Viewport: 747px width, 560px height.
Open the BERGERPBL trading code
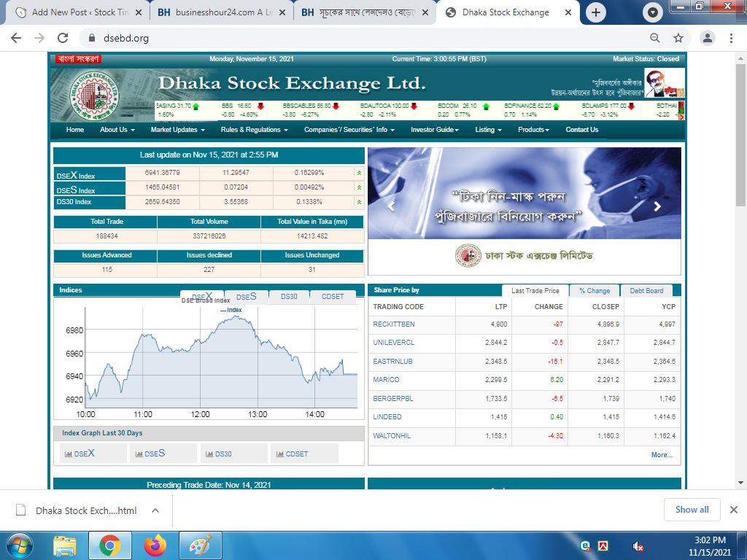click(393, 399)
